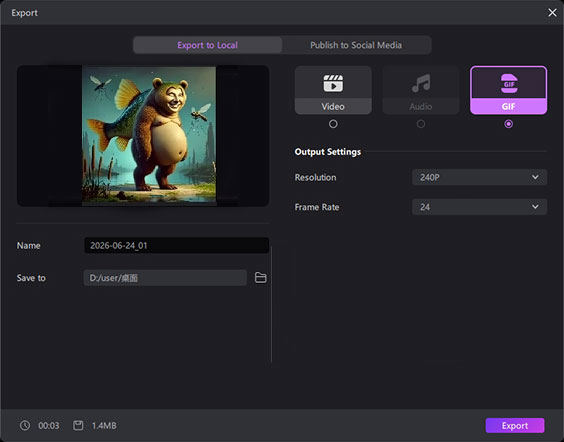The height and width of the screenshot is (442, 564).
Task: Switch to Export to Local tab
Action: coord(208,45)
